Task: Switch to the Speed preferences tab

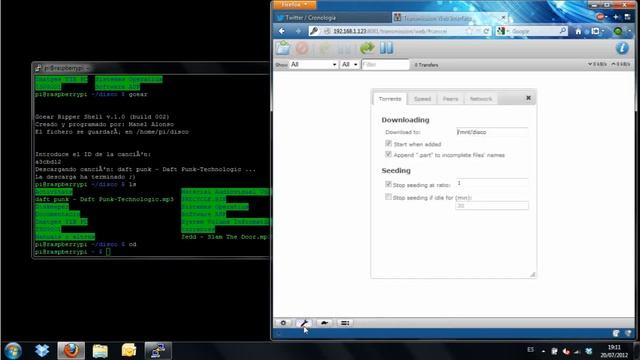Action: coord(422,99)
